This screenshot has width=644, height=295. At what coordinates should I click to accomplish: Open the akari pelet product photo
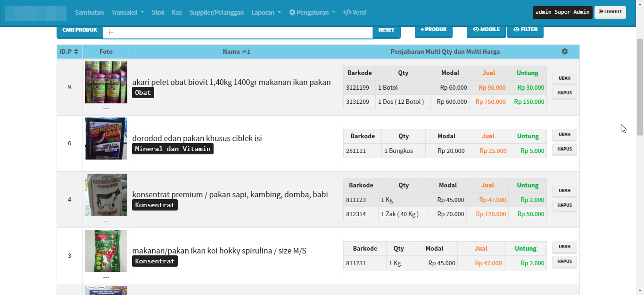(x=106, y=82)
